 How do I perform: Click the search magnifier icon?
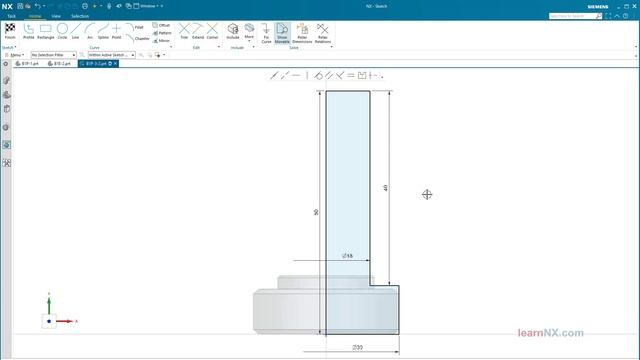tap(599, 16)
